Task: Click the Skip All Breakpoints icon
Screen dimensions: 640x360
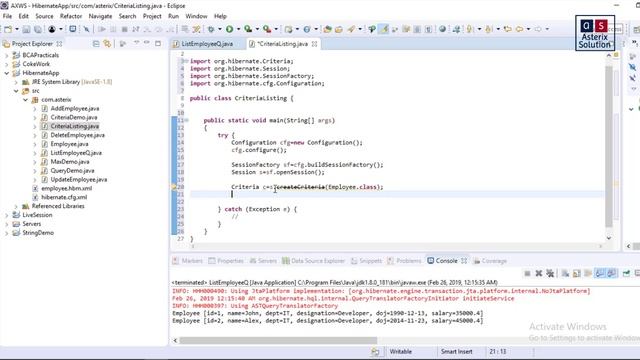Action: (x=87, y=29)
